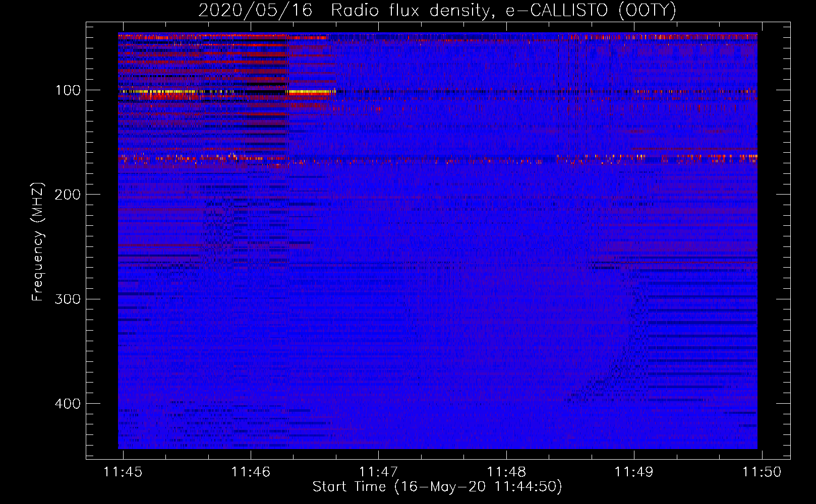
Task: Click the 300 frequency axis label
Action: pyautogui.click(x=68, y=299)
